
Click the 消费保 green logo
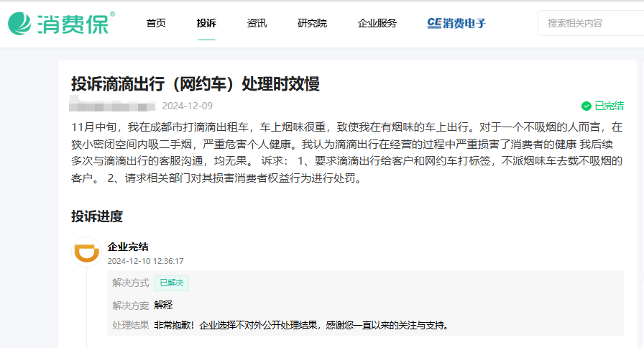click(x=61, y=24)
